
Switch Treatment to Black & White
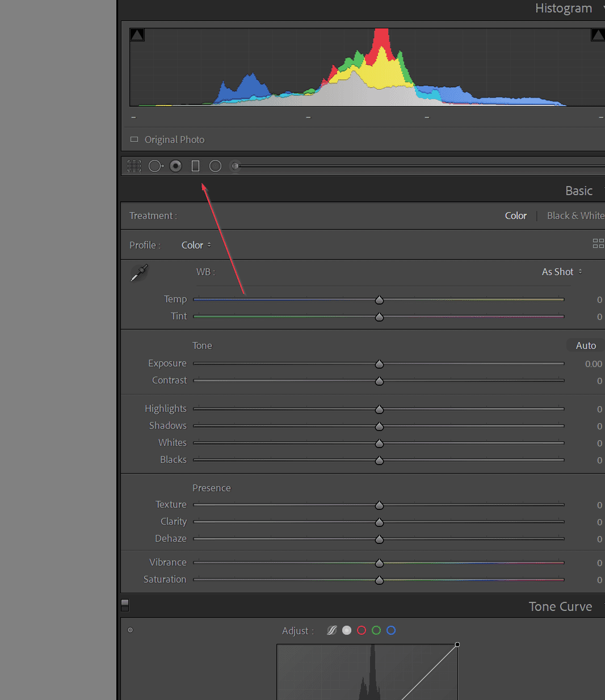coord(575,216)
